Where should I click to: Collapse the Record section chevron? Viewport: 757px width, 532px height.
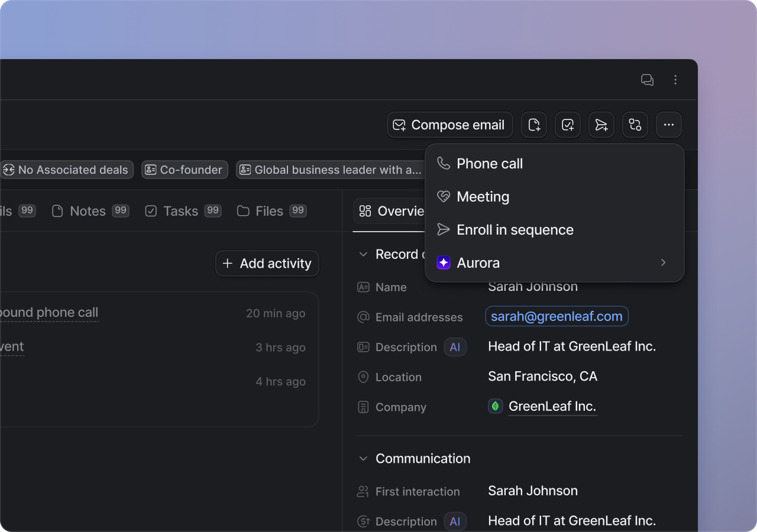click(363, 254)
